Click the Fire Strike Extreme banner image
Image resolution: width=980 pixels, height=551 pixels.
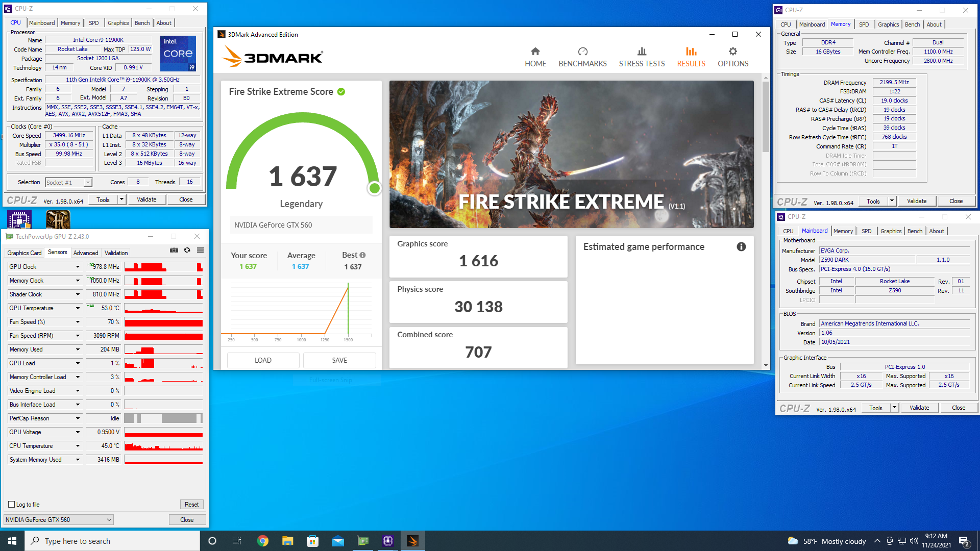click(572, 154)
